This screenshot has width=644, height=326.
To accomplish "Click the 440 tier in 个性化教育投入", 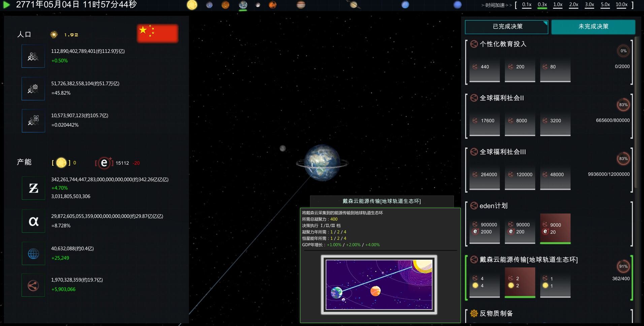I will (484, 70).
